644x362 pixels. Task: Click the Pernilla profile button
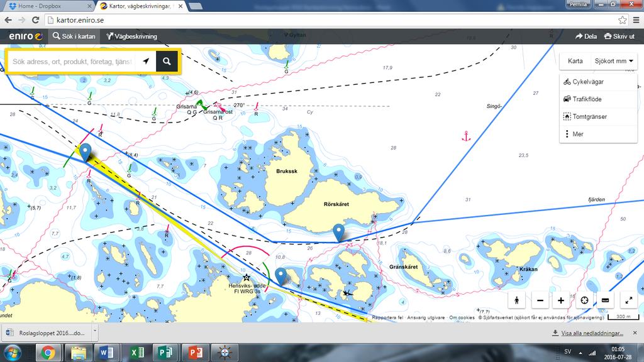(578, 4)
